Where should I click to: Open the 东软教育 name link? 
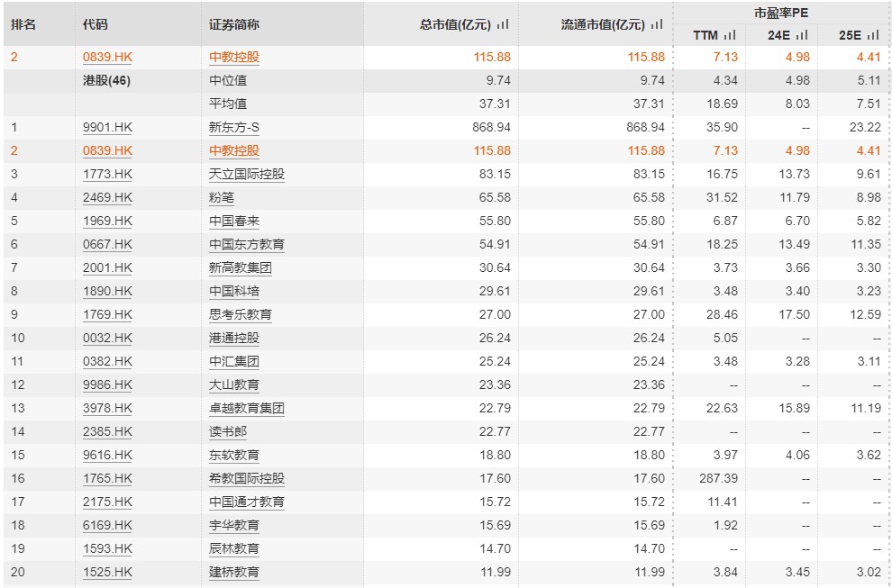tap(233, 456)
